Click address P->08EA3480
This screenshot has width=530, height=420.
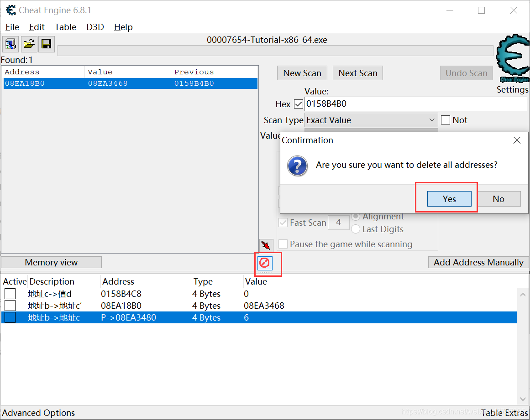(x=128, y=318)
